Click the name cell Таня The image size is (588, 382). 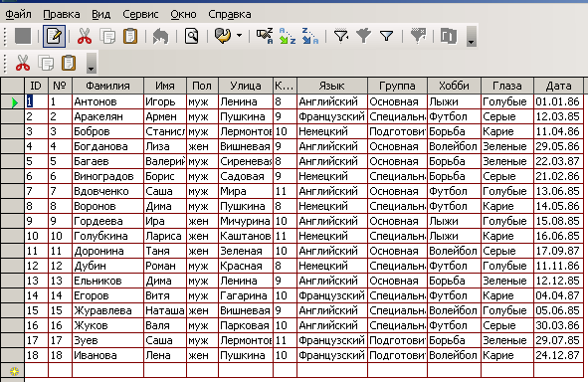(165, 251)
